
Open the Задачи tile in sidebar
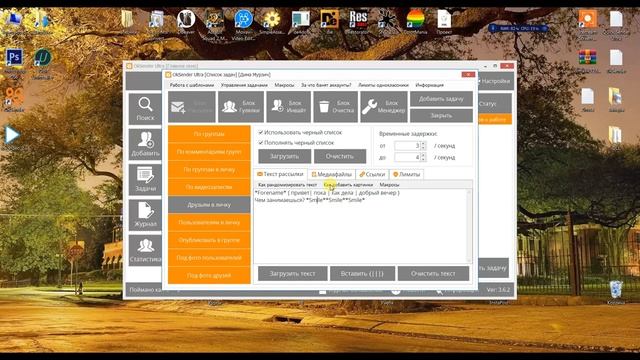[145, 179]
